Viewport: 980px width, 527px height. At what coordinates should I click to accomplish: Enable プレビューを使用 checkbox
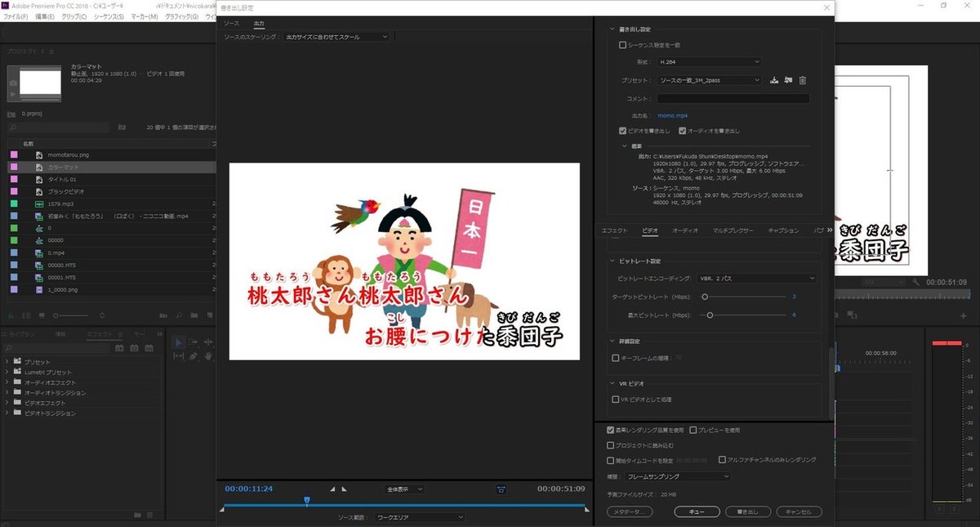click(x=693, y=430)
